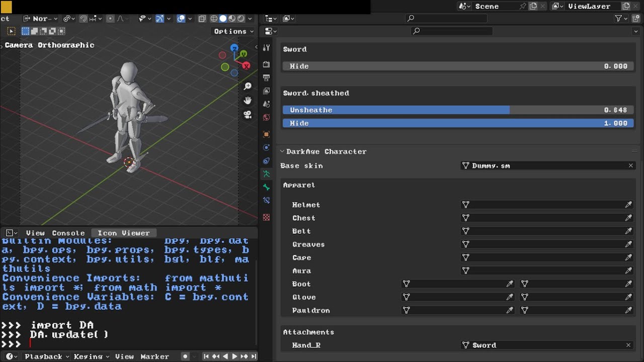Open the Icon Viewer menu item
The image size is (644, 362).
click(124, 233)
